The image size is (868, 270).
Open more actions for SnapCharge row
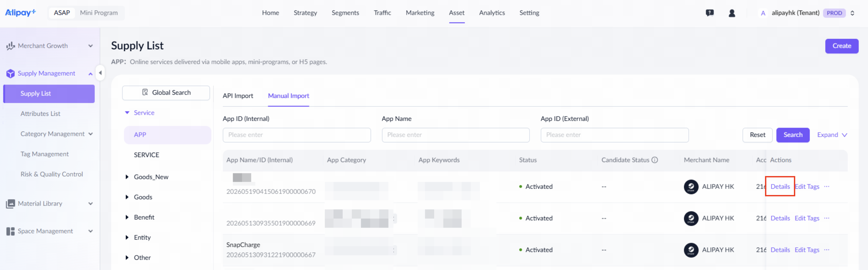tap(826, 250)
